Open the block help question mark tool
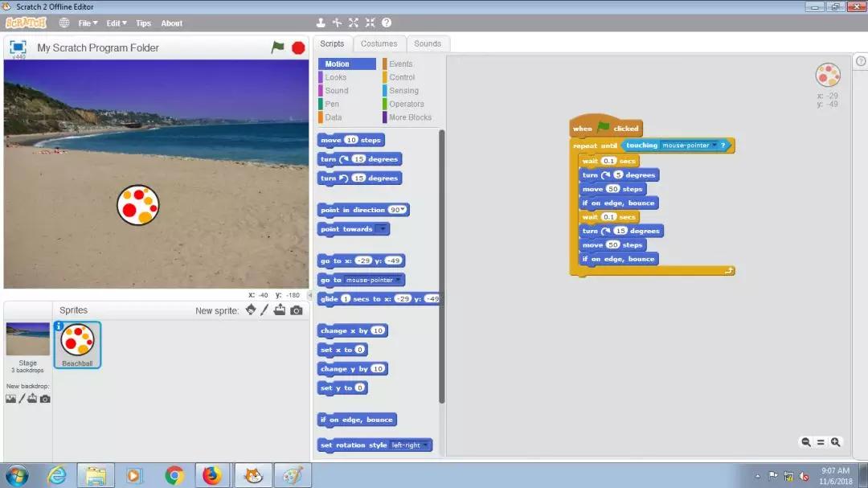The height and width of the screenshot is (488, 868). click(x=387, y=23)
